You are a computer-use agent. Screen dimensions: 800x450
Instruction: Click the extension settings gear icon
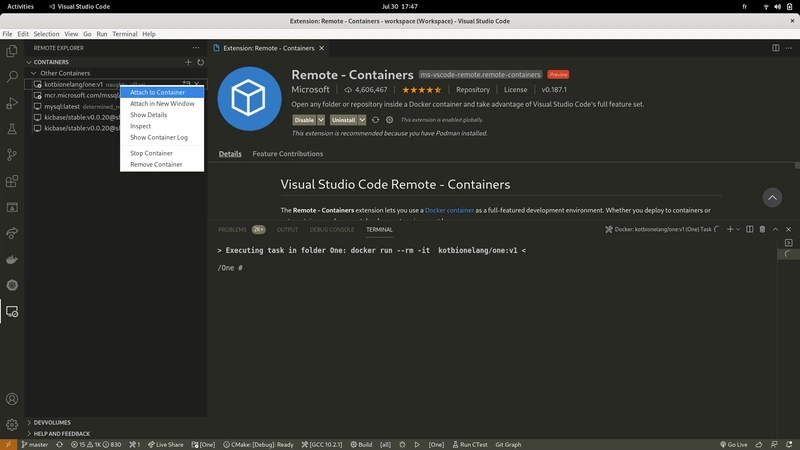coord(389,120)
